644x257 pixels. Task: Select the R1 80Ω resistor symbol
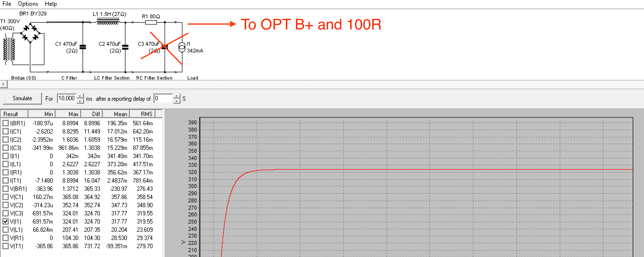point(151,22)
